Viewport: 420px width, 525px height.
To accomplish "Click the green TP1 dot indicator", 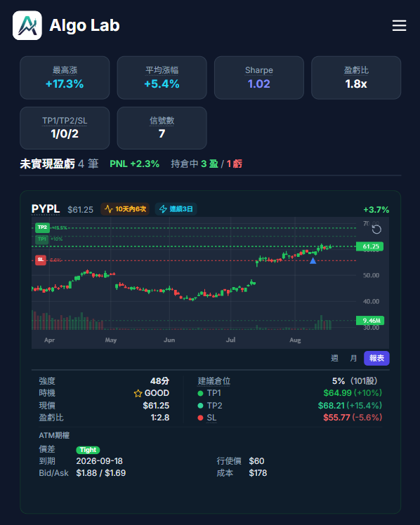I will coord(201,394).
